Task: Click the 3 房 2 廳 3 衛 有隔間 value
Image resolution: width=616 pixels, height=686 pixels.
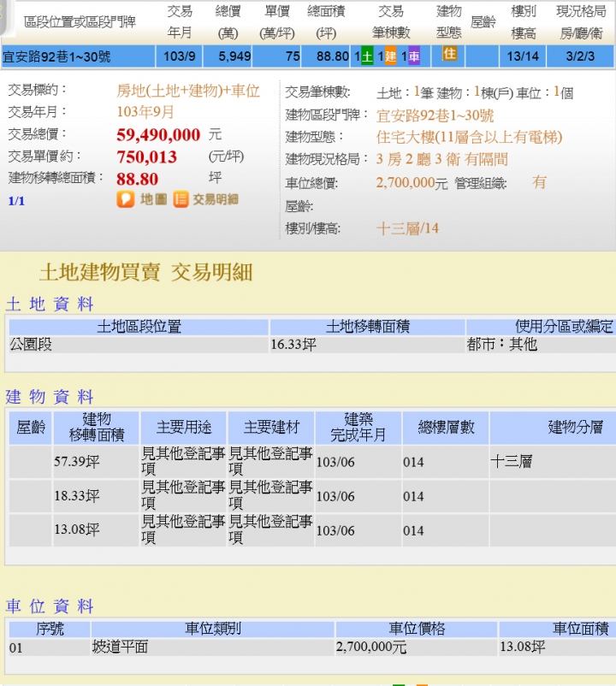Action: pos(441,159)
